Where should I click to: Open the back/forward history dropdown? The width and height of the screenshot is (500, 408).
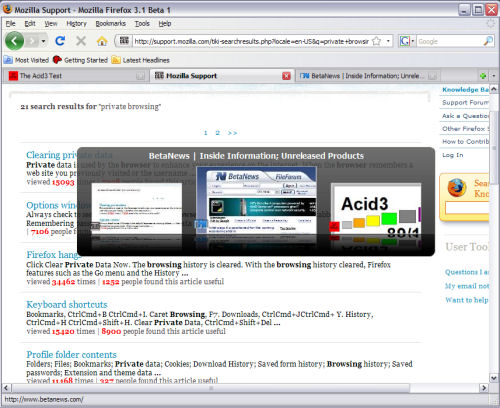43,41
